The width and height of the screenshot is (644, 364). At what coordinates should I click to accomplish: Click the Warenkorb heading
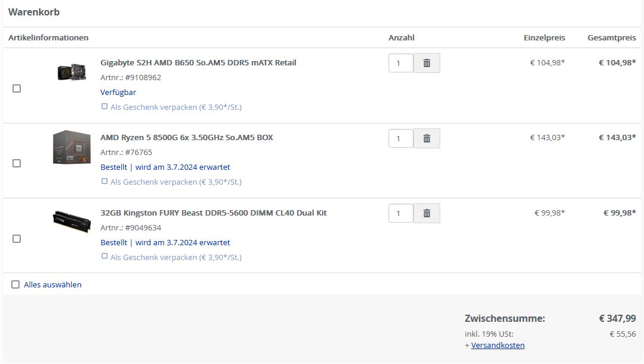pyautogui.click(x=34, y=12)
